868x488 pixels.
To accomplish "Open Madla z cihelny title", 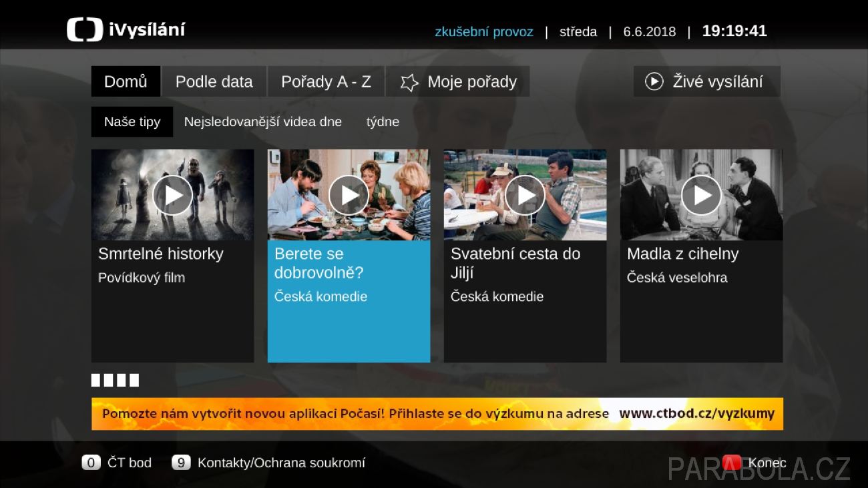I will click(683, 254).
